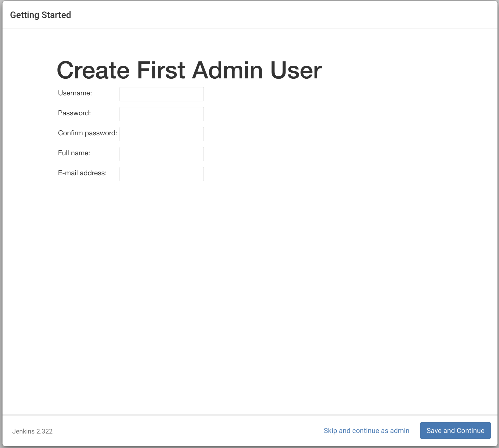Click the Create First Admin User heading

click(189, 70)
